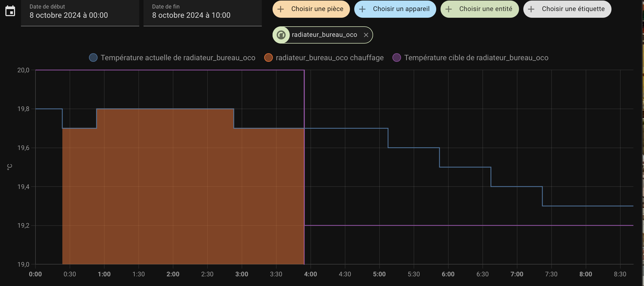Image resolution: width=644 pixels, height=286 pixels.
Task: Hide the radiateur_bureau_oco chauffage series
Action: click(x=329, y=58)
